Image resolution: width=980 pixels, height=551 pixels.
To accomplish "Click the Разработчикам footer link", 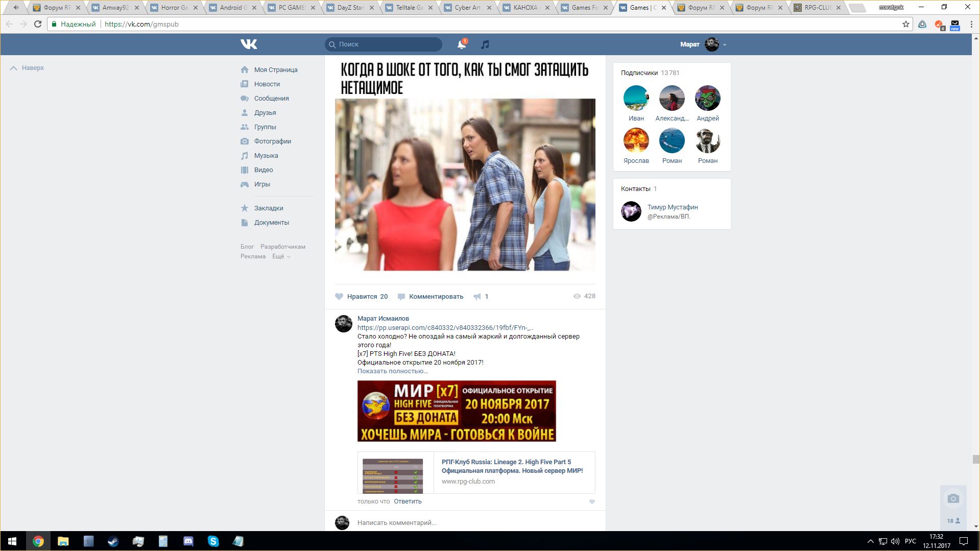I will (x=283, y=247).
